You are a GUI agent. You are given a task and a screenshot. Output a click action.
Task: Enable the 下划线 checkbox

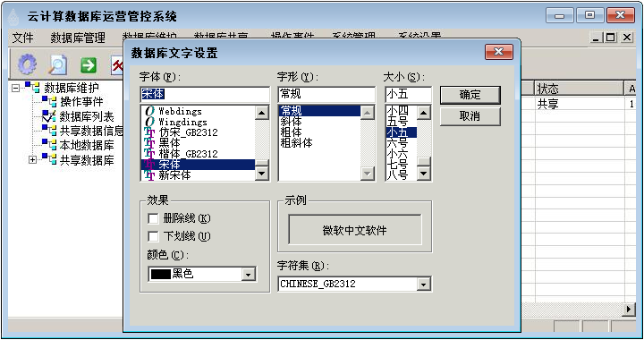pos(153,236)
